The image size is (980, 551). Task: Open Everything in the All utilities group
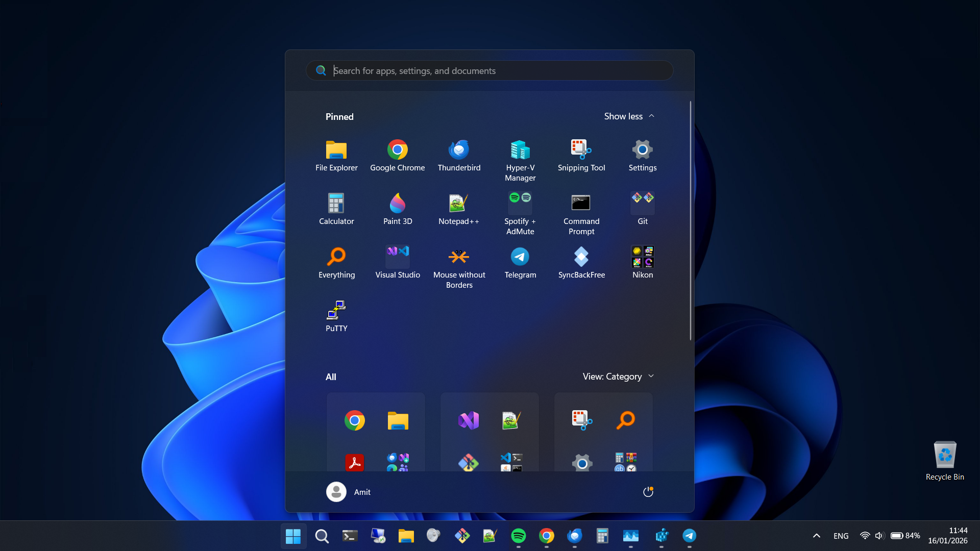click(625, 420)
